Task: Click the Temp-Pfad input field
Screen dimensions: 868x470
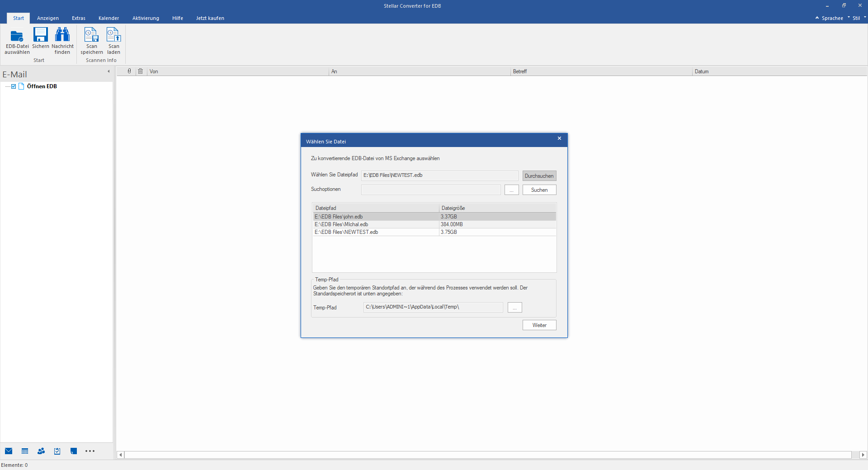Action: (x=433, y=307)
